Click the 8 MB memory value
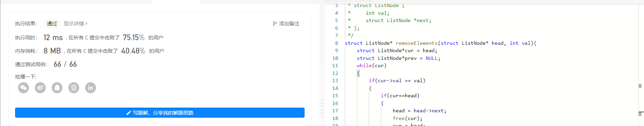This screenshot has height=126, width=644. [x=52, y=51]
